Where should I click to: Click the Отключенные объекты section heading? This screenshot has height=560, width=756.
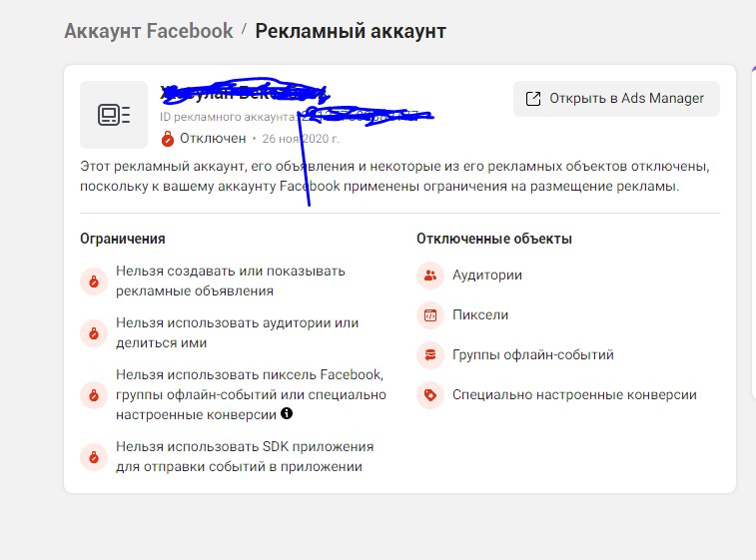494,239
